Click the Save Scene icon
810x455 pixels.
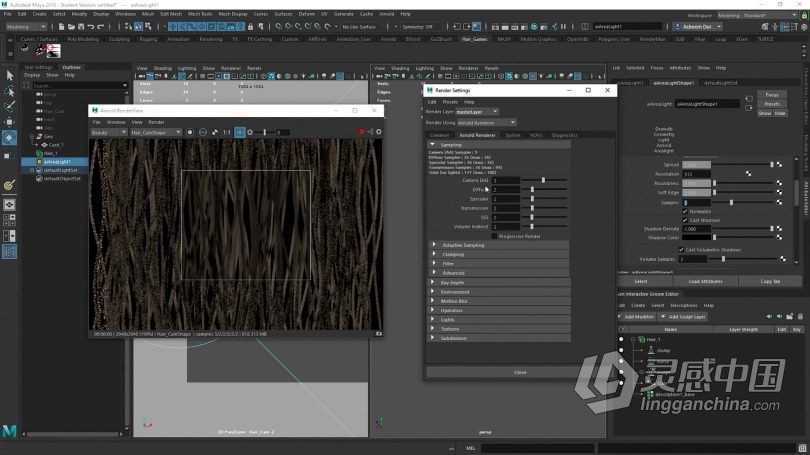pyautogui.click(x=81, y=26)
